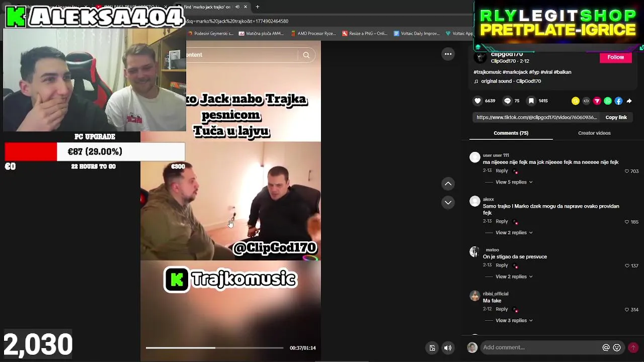Post comment with red arrow button
The image size is (644, 362).
tap(633, 347)
